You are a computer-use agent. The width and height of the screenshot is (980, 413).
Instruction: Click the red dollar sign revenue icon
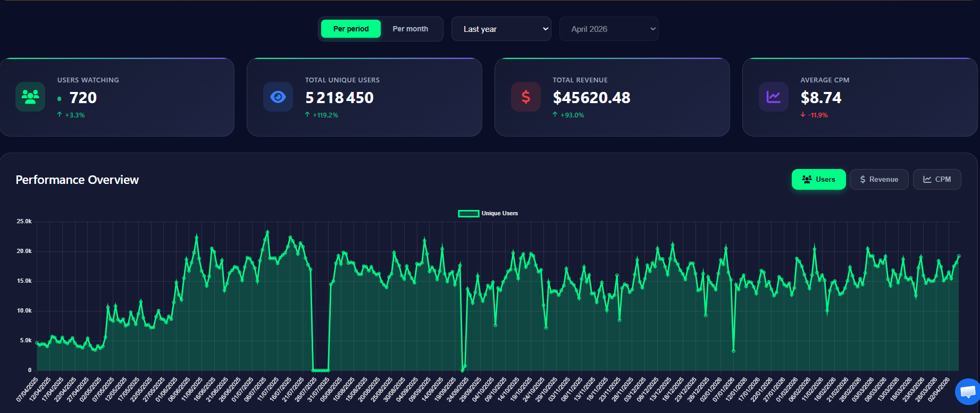[525, 97]
